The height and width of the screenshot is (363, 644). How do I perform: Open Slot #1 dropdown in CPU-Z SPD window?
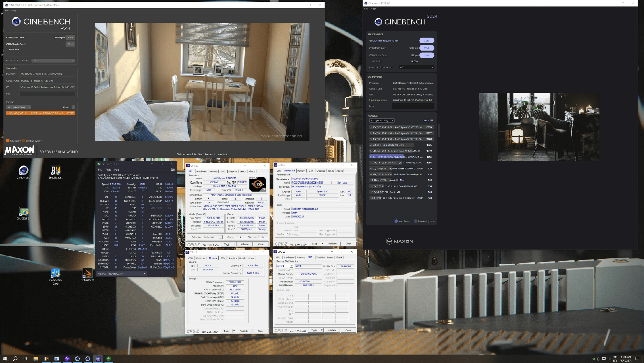[x=284, y=266]
